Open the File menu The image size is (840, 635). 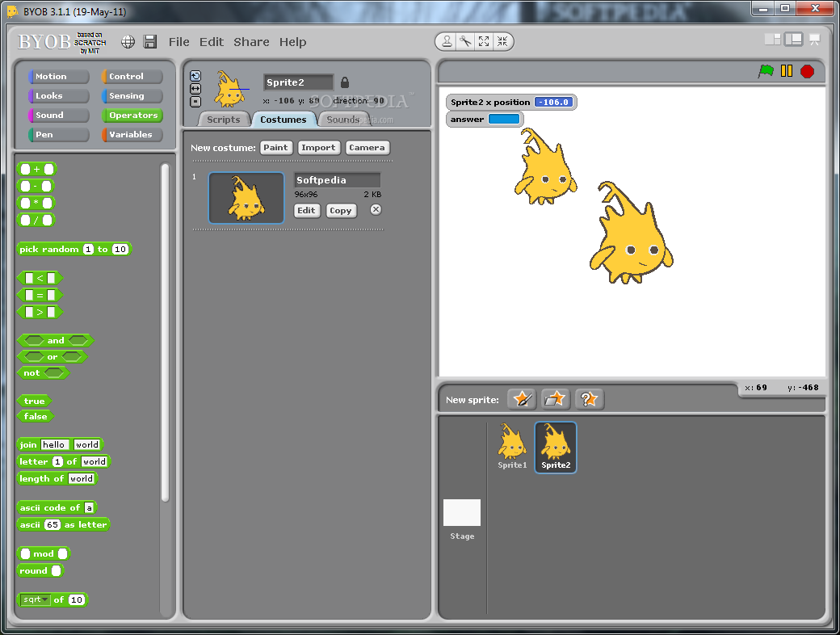tap(179, 42)
